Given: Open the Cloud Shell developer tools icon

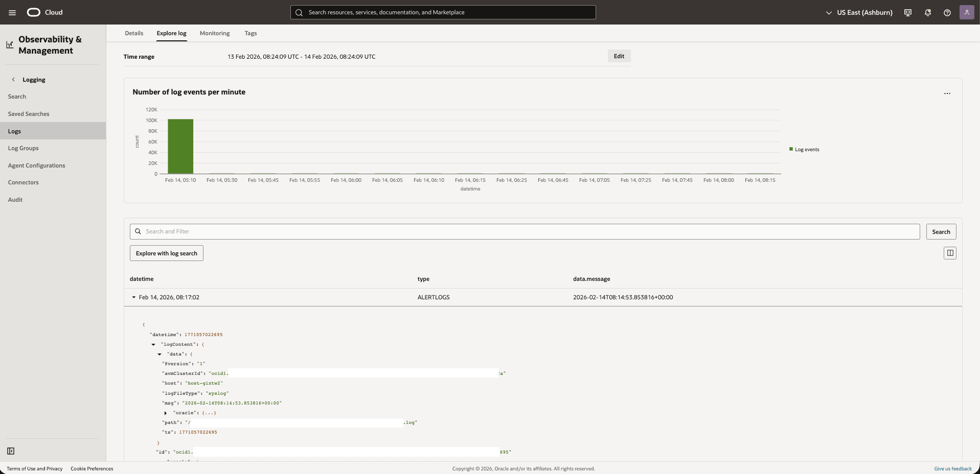Looking at the screenshot, I should [908, 12].
